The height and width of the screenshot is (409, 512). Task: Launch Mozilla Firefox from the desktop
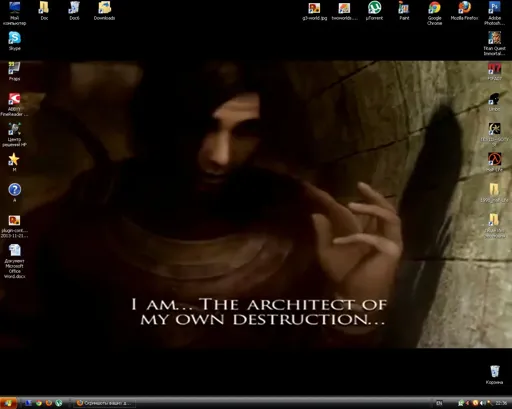pos(464,11)
